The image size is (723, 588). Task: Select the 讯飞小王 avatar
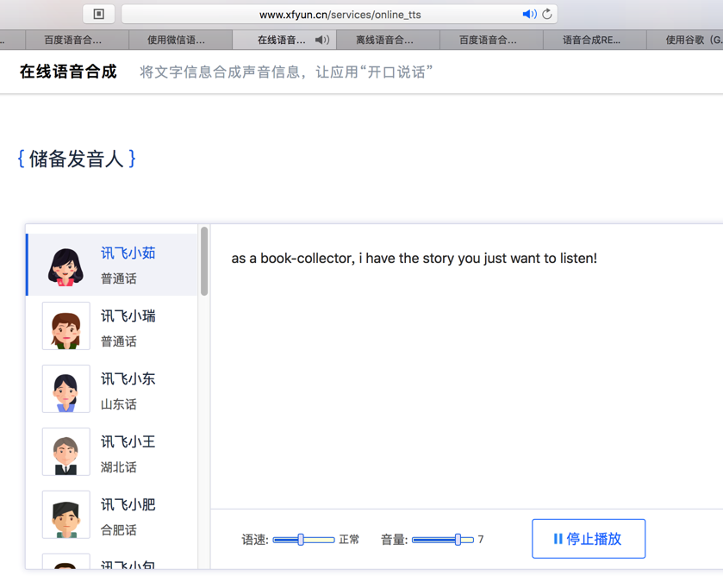point(66,452)
